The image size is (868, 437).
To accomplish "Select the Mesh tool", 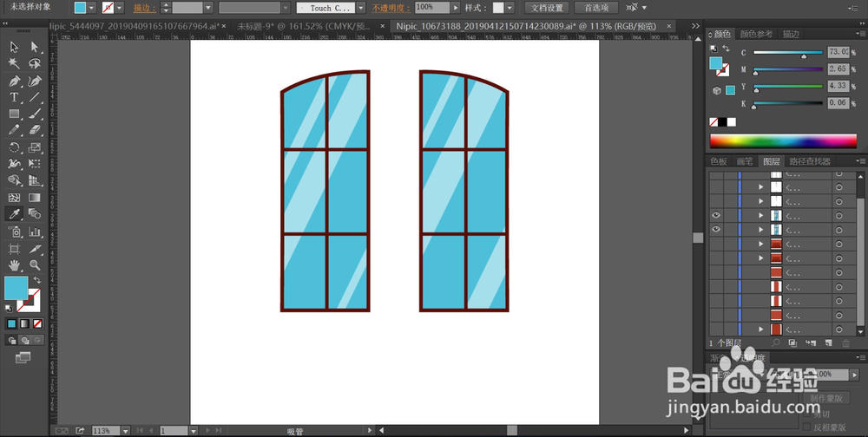I will click(x=15, y=198).
